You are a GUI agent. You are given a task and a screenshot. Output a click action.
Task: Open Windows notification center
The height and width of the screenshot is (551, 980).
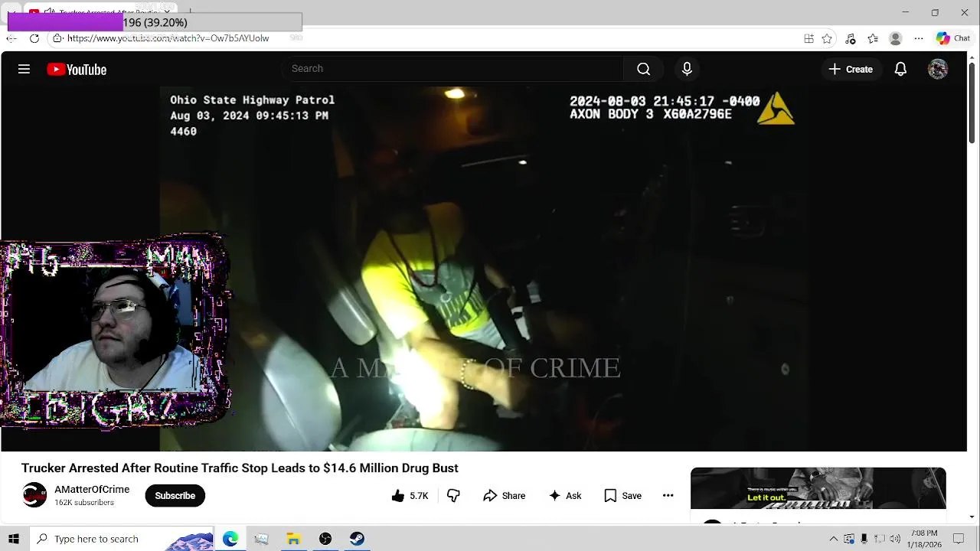click(959, 539)
